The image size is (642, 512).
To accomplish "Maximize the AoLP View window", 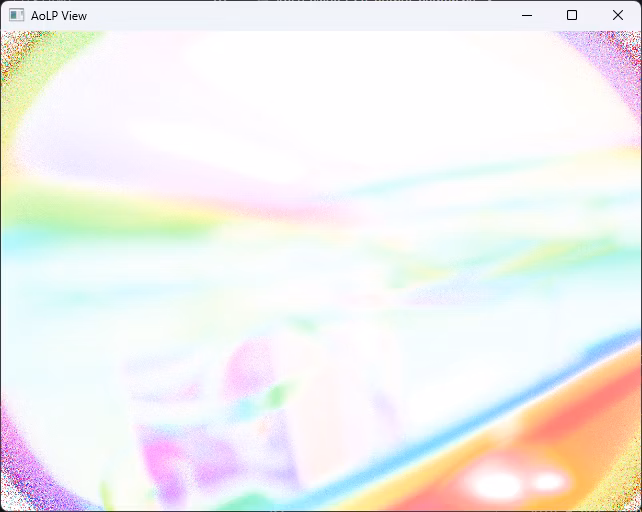I will [x=572, y=16].
